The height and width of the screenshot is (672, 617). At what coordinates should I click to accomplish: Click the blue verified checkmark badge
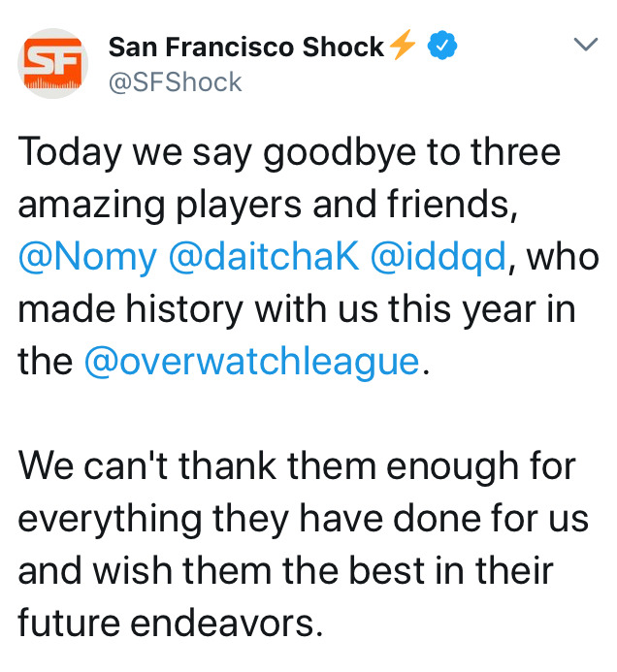[x=443, y=45]
